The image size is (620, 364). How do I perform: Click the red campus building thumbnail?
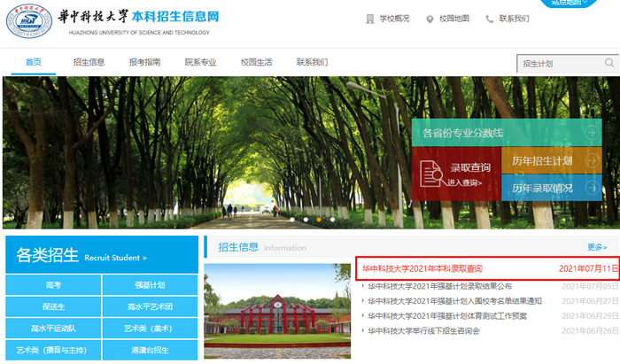(277, 311)
